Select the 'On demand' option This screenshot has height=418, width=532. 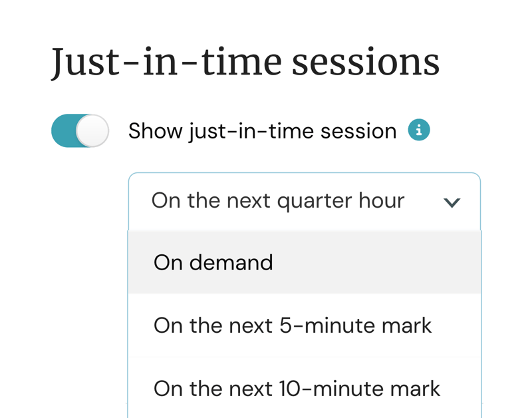213,262
